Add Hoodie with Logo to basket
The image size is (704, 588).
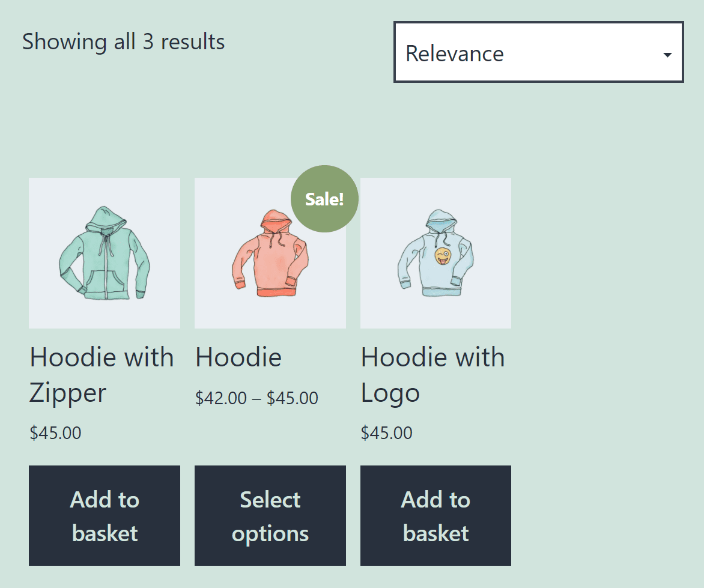click(435, 515)
